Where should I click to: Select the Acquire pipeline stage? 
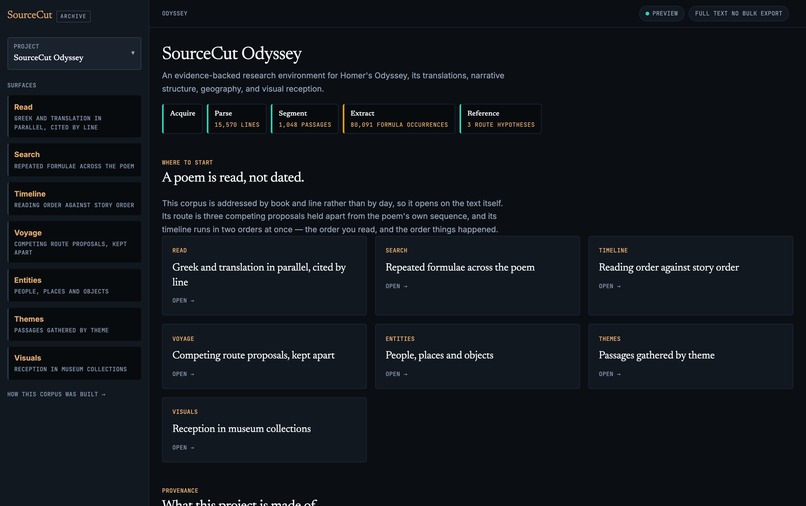click(x=182, y=119)
